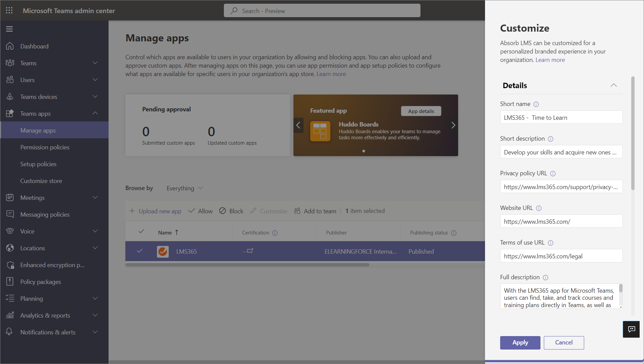Click the Teams people icon in sidebar
The image size is (644, 364).
pyautogui.click(x=10, y=63)
